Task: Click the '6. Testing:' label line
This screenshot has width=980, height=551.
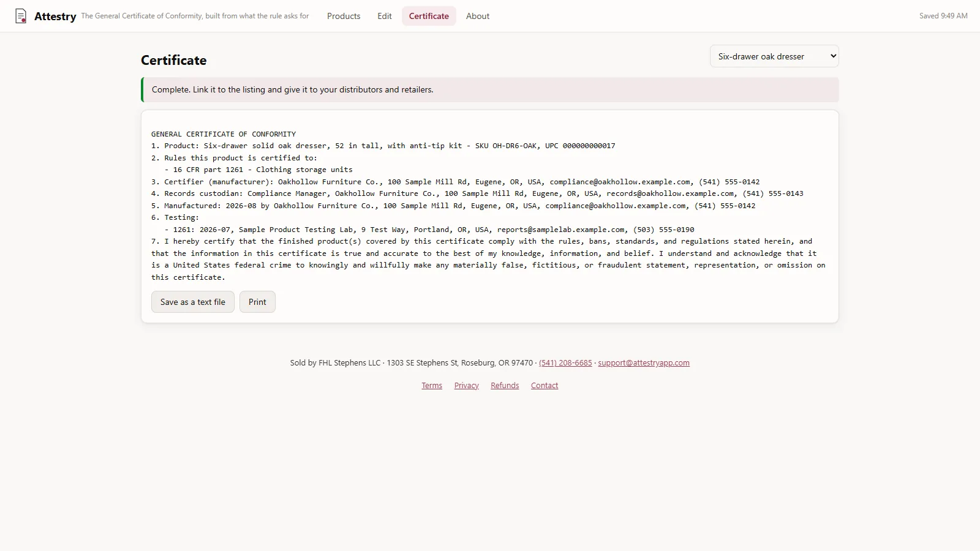Action: tap(175, 217)
